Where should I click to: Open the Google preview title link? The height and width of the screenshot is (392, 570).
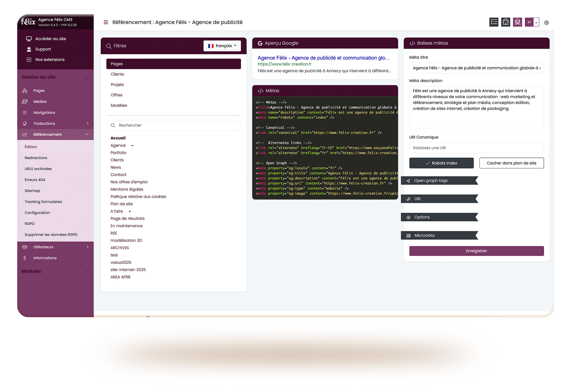point(324,58)
